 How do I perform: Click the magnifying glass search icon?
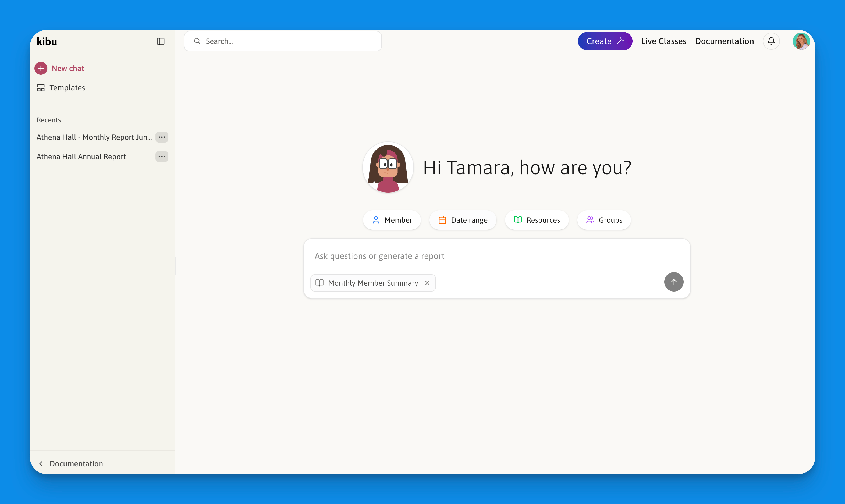tap(197, 41)
